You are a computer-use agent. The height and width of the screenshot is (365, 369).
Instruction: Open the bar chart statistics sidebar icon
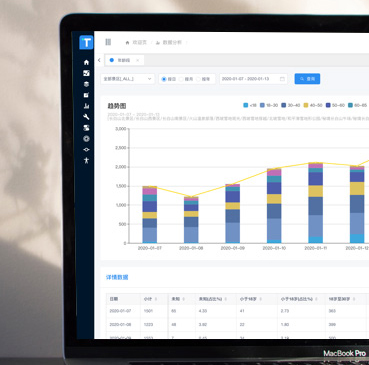pos(86,106)
